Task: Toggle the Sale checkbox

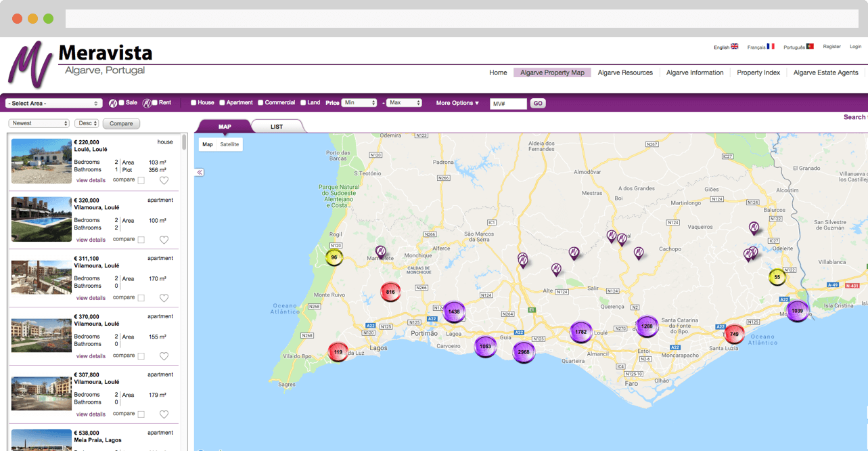Action: [x=122, y=103]
